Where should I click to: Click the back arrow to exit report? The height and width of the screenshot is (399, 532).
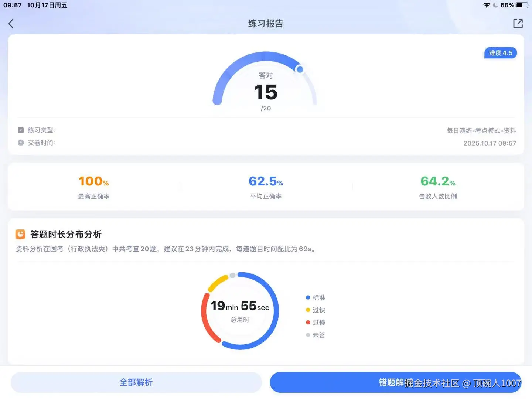[x=11, y=23]
